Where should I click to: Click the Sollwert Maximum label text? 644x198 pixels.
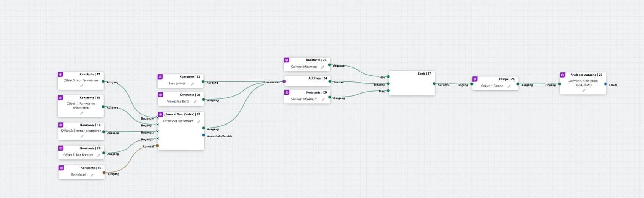pos(304,99)
